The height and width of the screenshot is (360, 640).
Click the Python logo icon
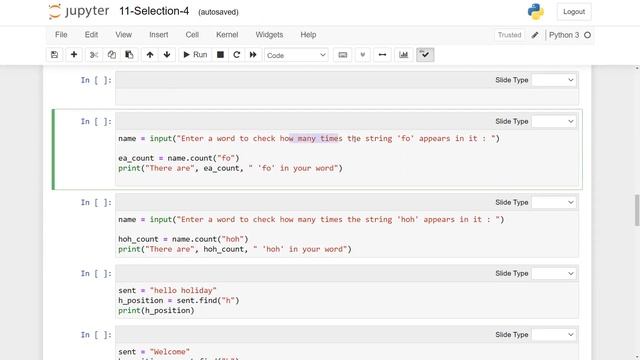pyautogui.click(x=536, y=11)
